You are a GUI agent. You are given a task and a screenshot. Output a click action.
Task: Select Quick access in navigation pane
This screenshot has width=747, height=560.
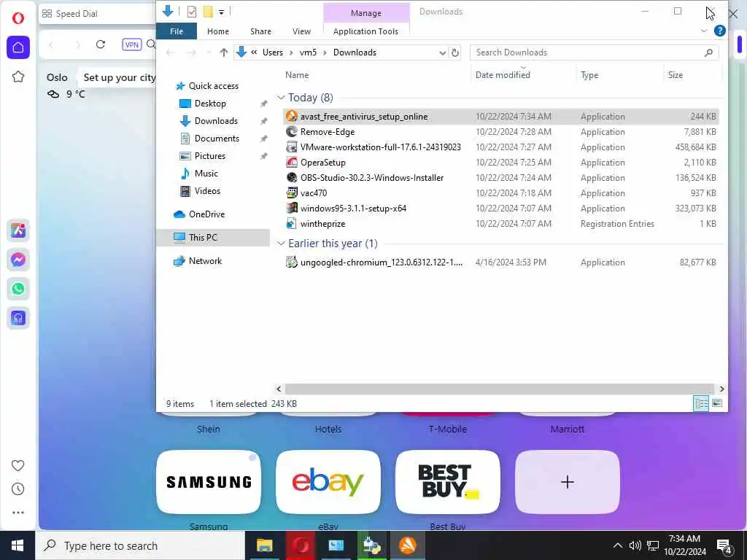tap(214, 86)
